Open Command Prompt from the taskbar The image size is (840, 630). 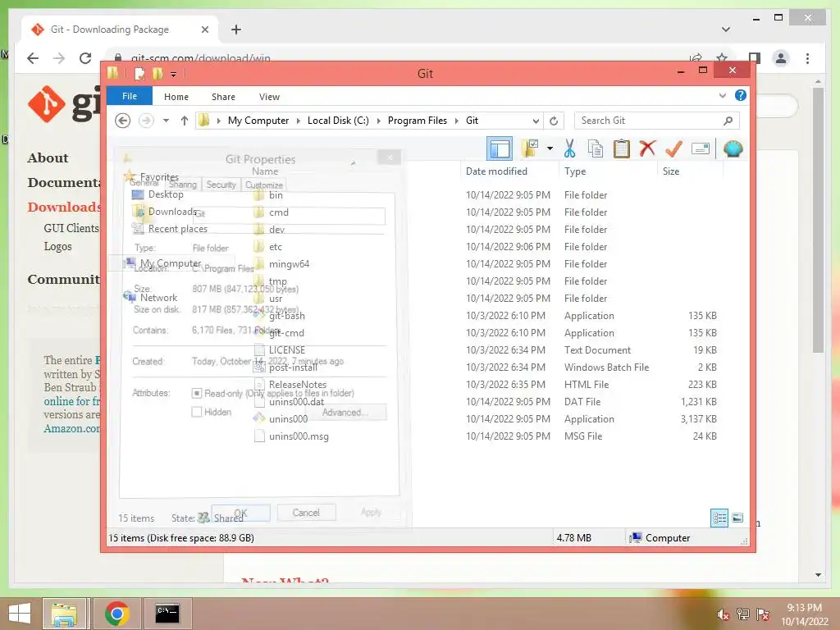tap(167, 614)
